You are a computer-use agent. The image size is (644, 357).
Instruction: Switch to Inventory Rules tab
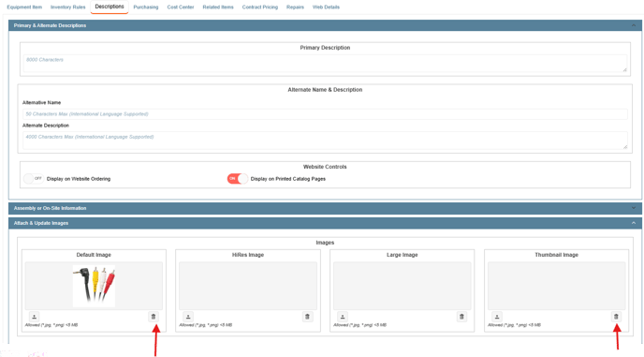click(x=67, y=7)
